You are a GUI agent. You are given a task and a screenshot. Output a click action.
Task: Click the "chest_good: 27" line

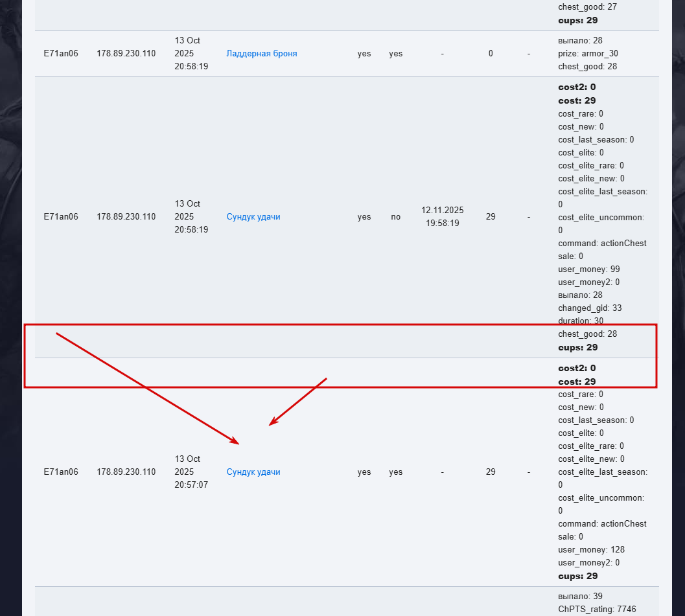click(x=587, y=7)
